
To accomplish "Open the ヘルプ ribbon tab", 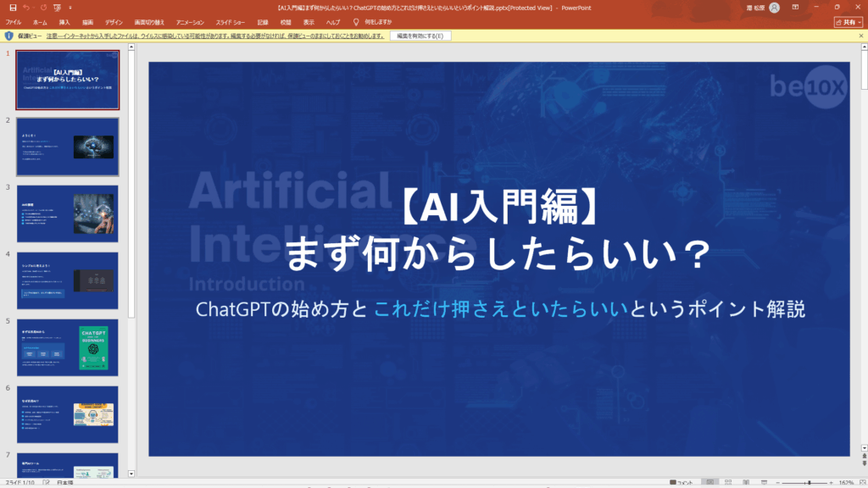I will coord(332,22).
